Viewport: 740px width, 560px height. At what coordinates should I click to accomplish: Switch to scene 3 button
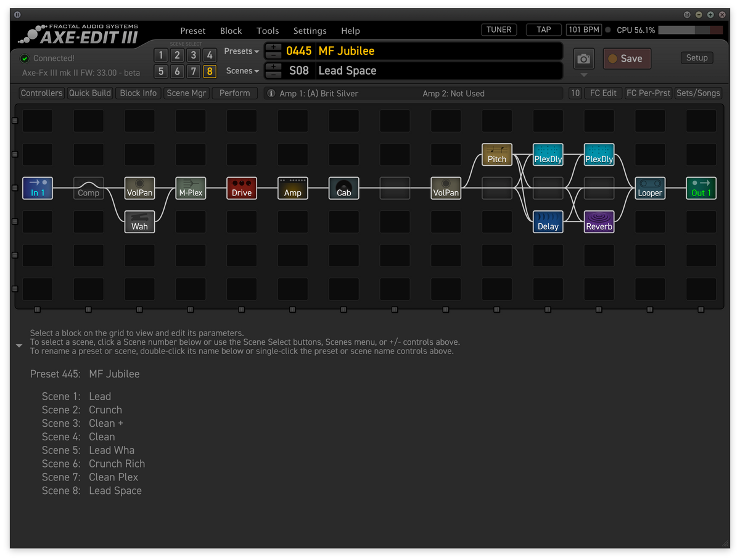coord(193,56)
